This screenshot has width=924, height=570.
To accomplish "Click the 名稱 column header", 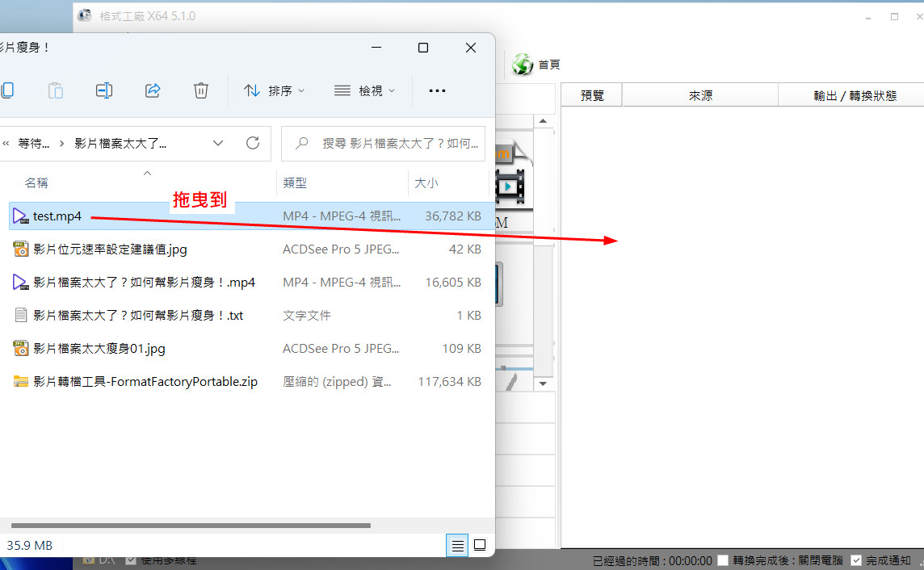I will point(36,183).
